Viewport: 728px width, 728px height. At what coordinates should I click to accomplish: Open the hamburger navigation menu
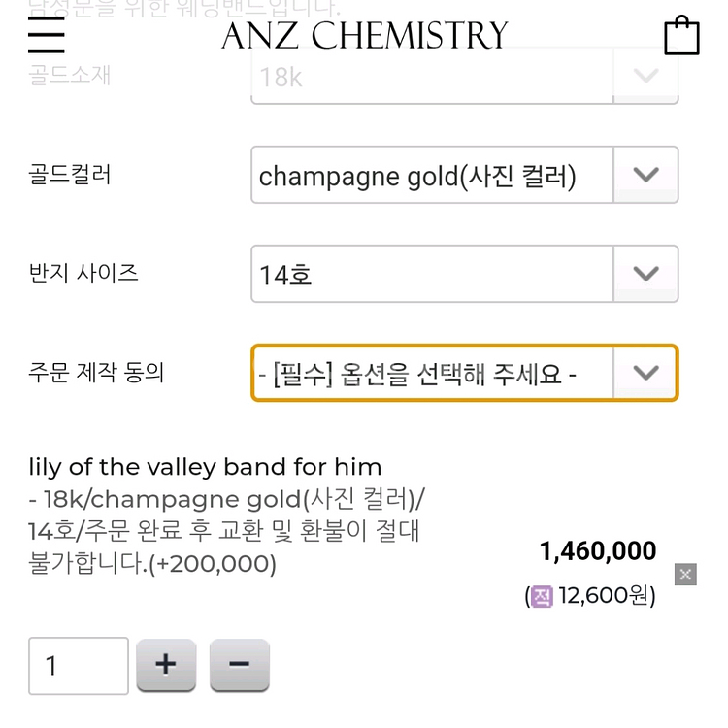click(x=46, y=35)
